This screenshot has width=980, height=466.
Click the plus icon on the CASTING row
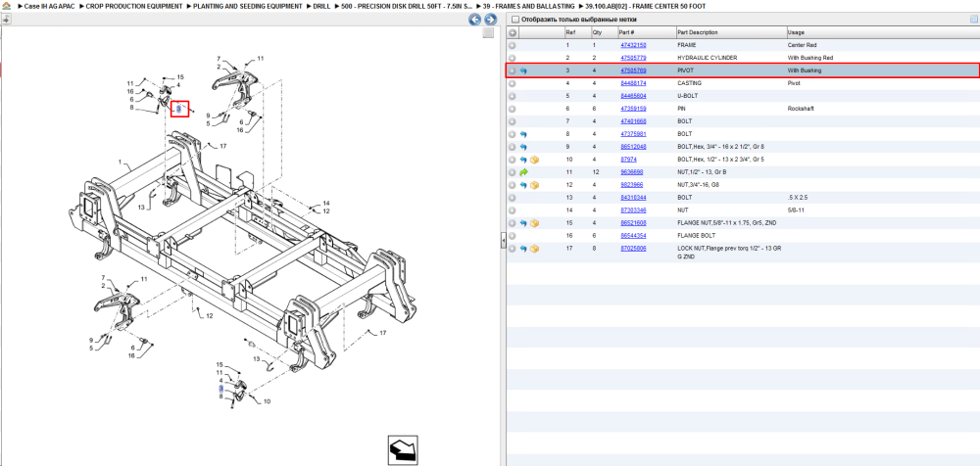[x=512, y=84]
